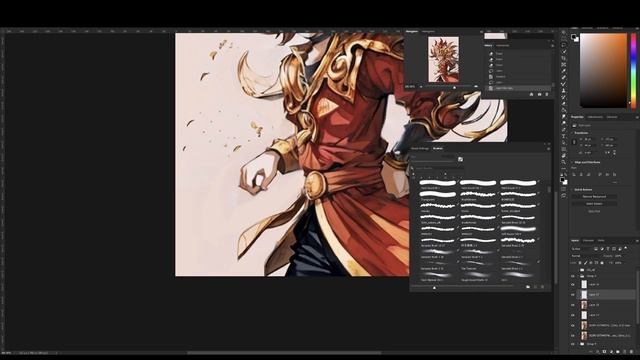Select the Spot Healing Brush tool
Image resolution: width=640 pixels, height=360 pixels.
[x=564, y=77]
